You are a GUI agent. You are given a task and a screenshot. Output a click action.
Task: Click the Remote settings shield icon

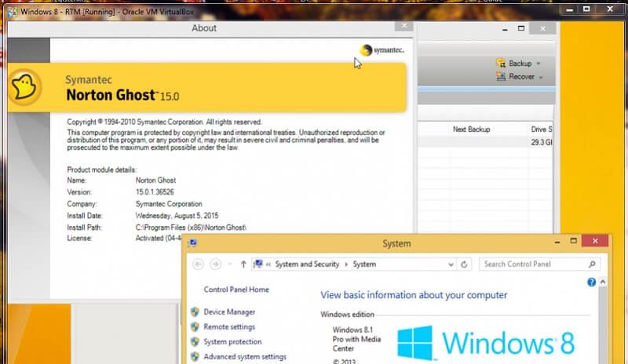(x=195, y=327)
